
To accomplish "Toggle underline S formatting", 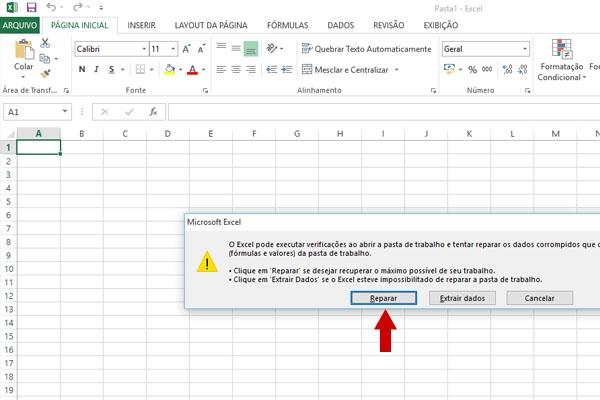I will (x=111, y=69).
